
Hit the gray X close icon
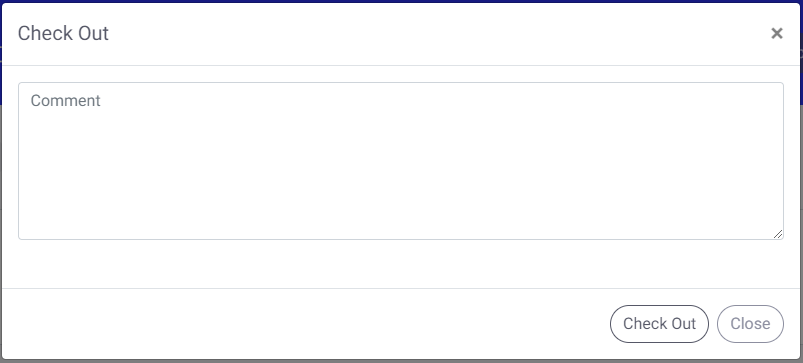pyautogui.click(x=776, y=33)
